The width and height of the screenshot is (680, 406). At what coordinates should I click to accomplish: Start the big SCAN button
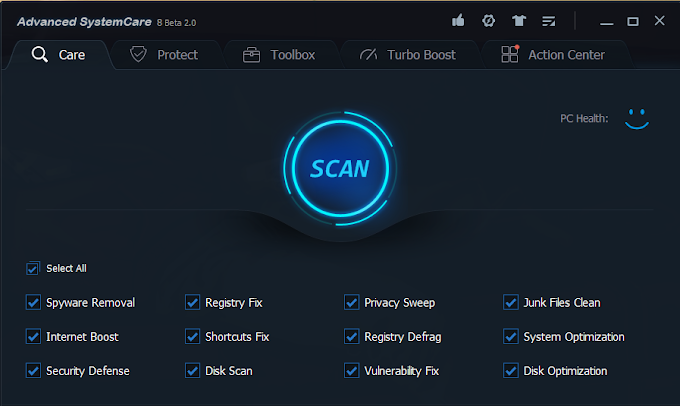point(340,168)
